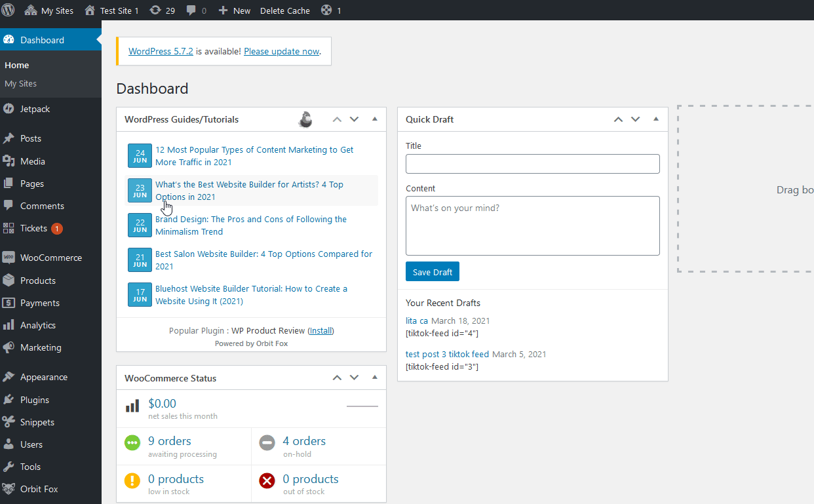The width and height of the screenshot is (814, 504).
Task: Open Jetpack from the sidebar
Action: pyautogui.click(x=50, y=109)
